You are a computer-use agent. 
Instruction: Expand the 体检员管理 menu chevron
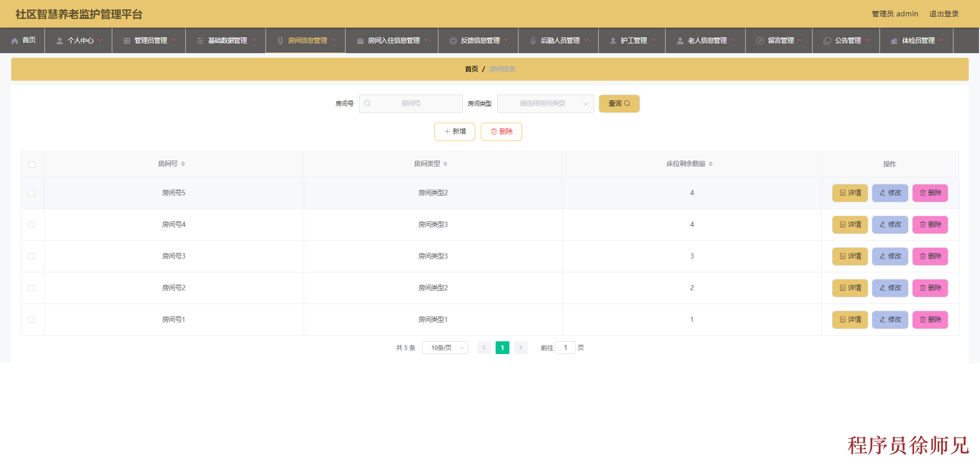point(941,40)
